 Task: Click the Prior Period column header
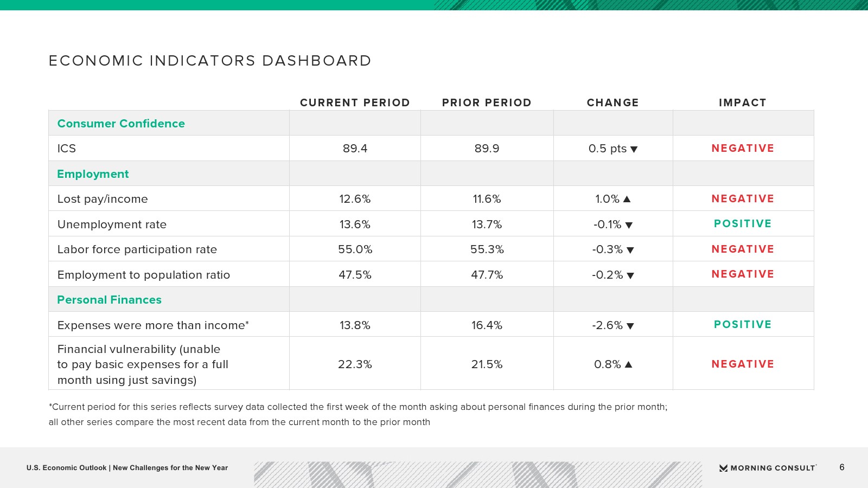tap(487, 102)
